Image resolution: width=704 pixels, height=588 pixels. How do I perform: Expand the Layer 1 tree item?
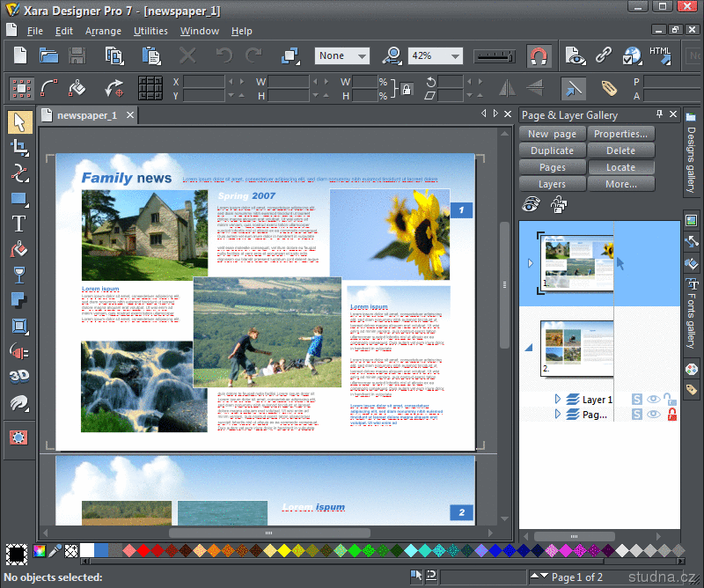(557, 400)
